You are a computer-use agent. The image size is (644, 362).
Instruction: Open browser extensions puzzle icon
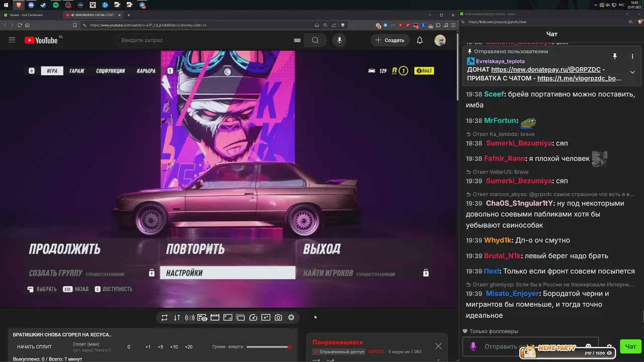point(439,25)
